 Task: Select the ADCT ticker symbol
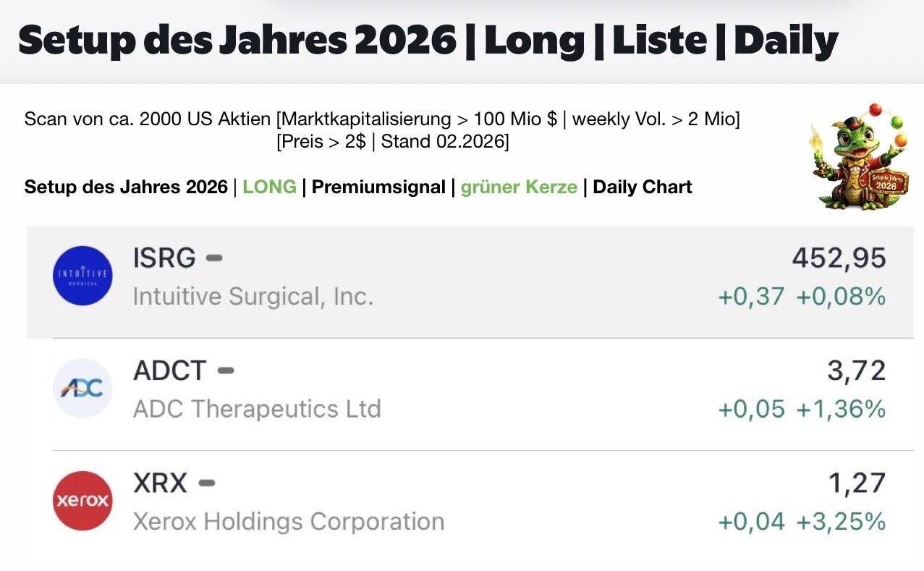click(170, 371)
